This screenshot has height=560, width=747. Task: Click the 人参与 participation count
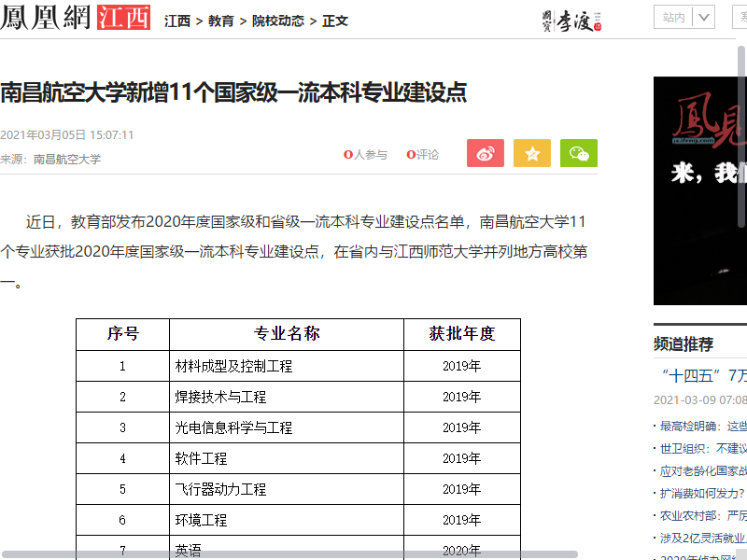[x=365, y=155]
